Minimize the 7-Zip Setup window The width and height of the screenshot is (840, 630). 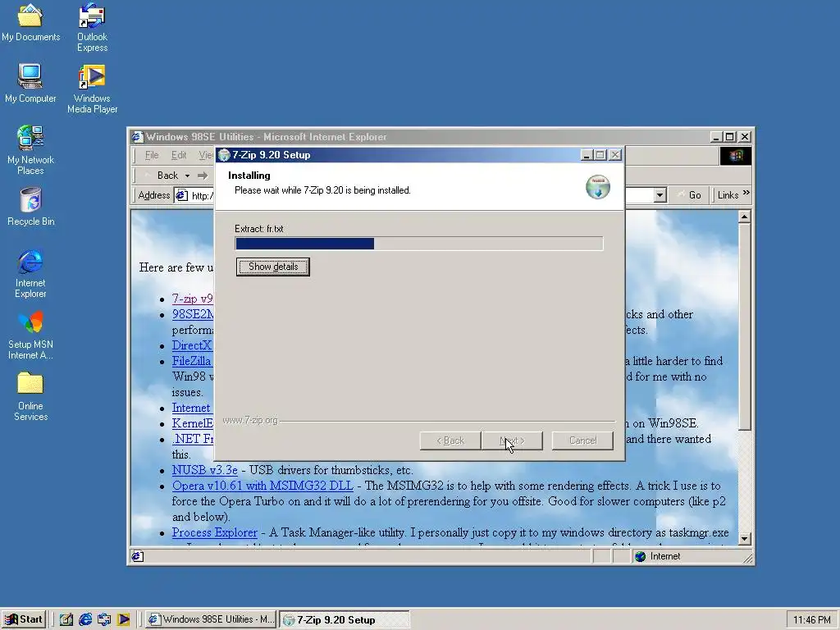point(586,155)
